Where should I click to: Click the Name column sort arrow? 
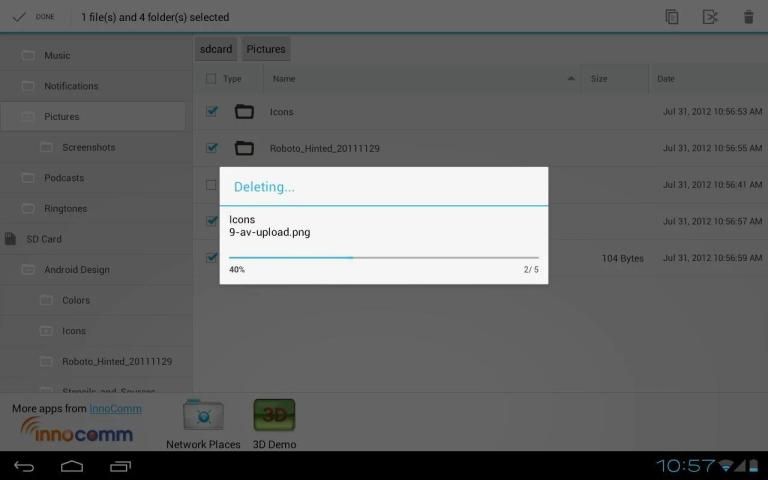click(571, 79)
